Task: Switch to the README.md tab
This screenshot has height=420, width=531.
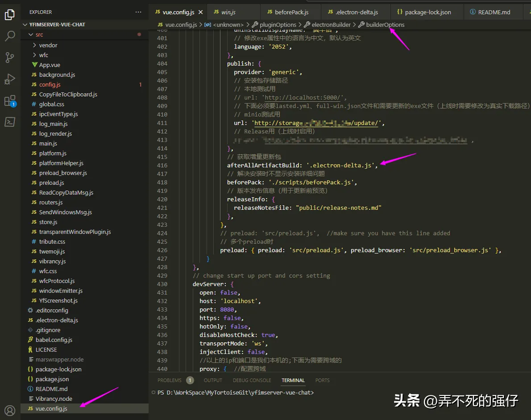Action: [490, 12]
